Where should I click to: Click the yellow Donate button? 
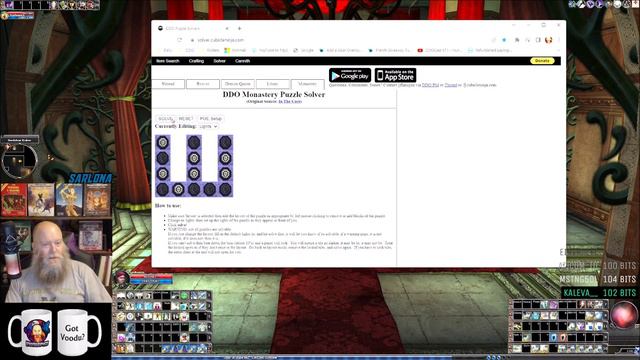coord(542,61)
